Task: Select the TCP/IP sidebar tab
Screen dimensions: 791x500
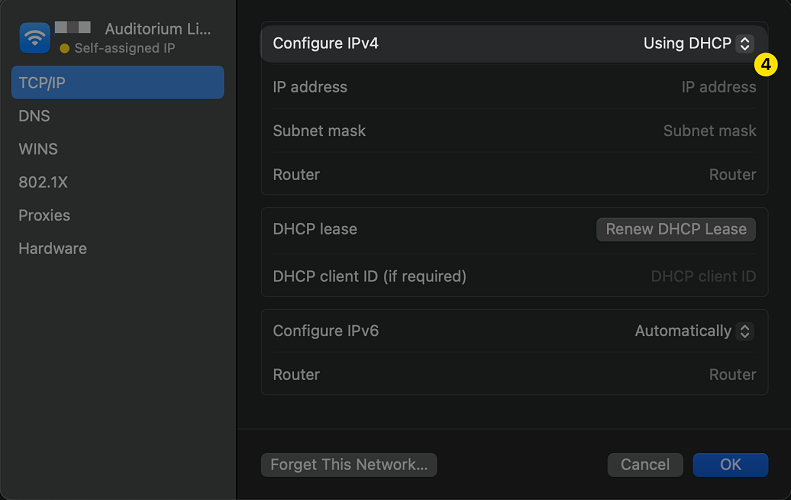Action: click(117, 83)
